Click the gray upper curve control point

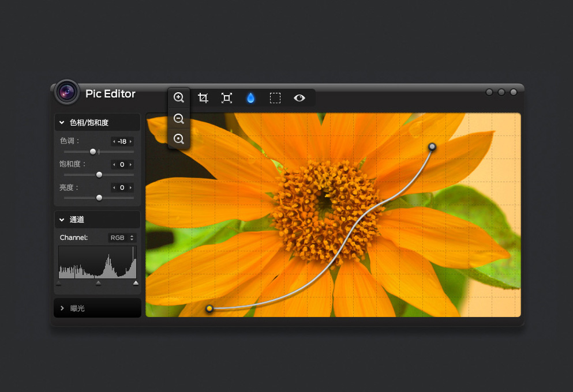[x=432, y=148]
